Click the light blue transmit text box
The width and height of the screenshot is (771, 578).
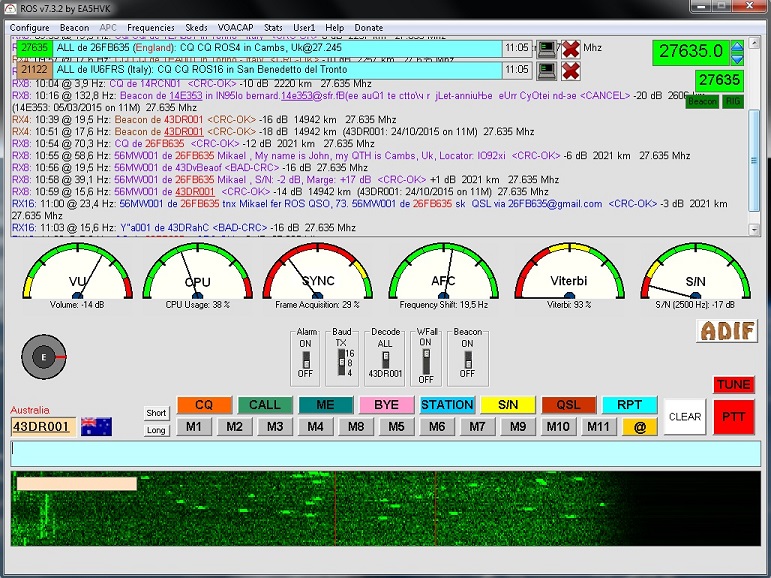(386, 454)
